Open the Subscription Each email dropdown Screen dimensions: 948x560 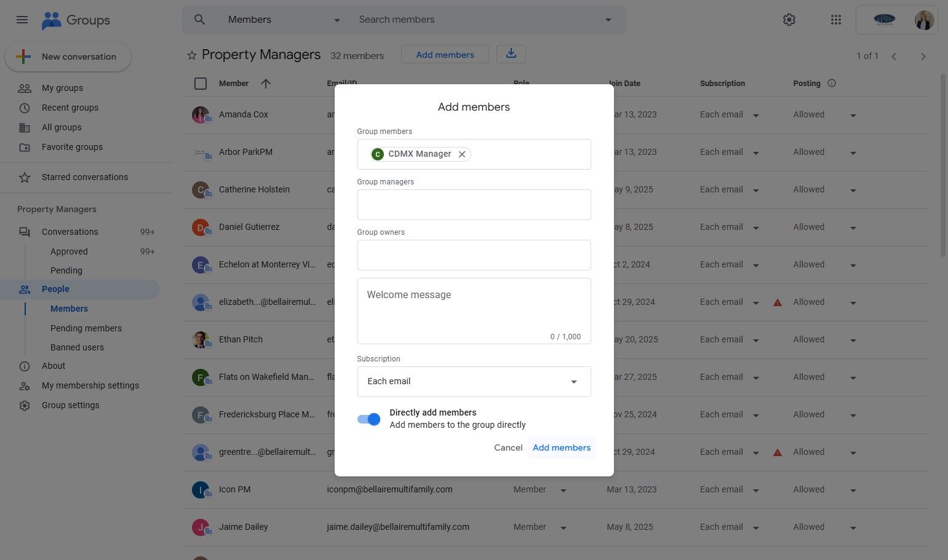click(474, 382)
